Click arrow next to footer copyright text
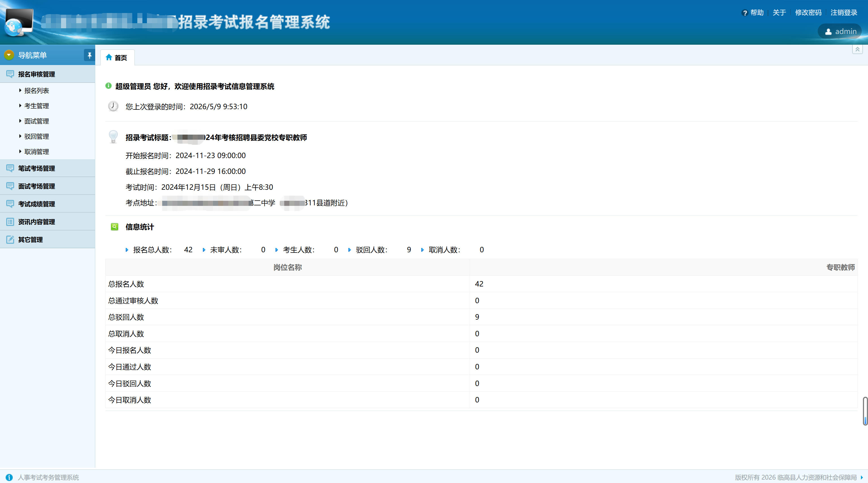Viewport: 868px width, 483px height. [862, 477]
